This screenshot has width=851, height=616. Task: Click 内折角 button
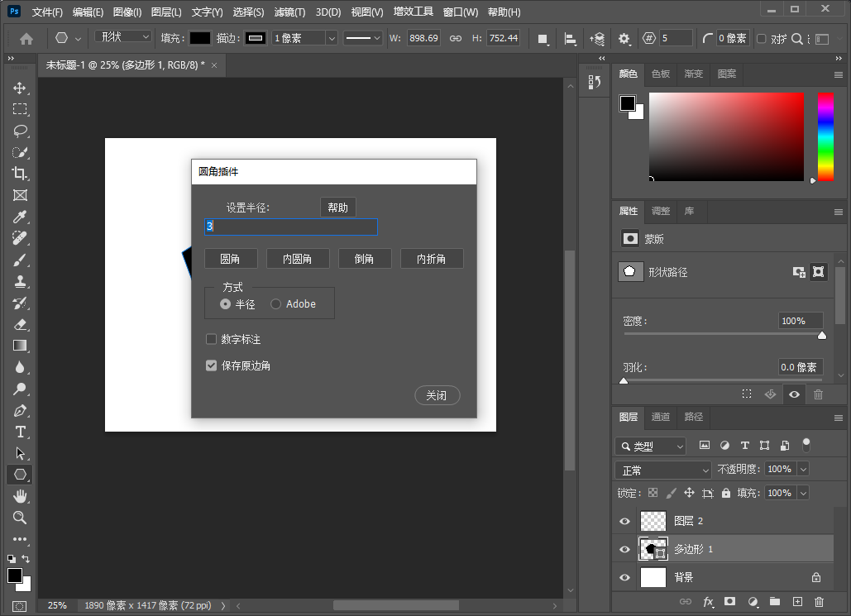click(x=432, y=259)
